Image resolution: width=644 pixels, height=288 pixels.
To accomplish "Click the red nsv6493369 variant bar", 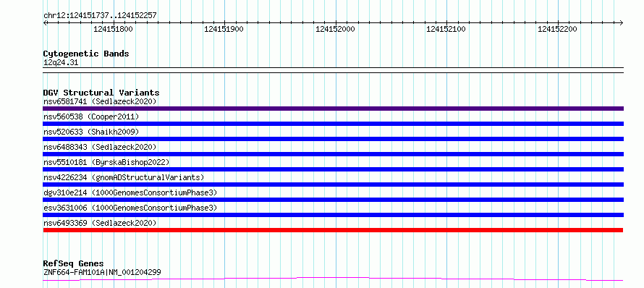I will coord(333,230).
